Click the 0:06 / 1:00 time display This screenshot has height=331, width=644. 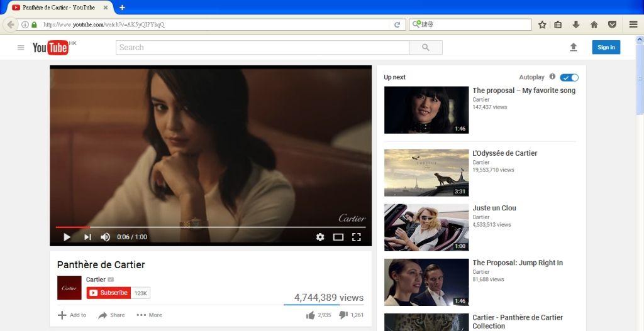coord(132,237)
